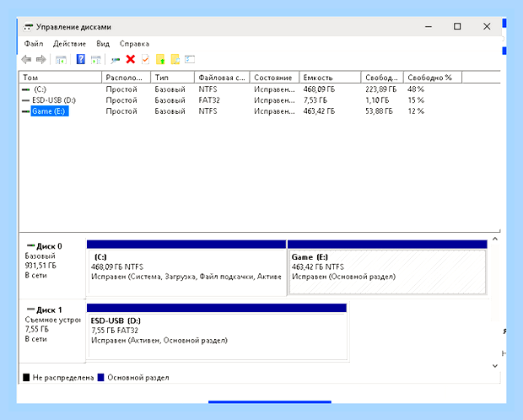The height and width of the screenshot is (420, 523).
Task: Select Game (E:) volume in list
Action: pyautogui.click(x=50, y=111)
